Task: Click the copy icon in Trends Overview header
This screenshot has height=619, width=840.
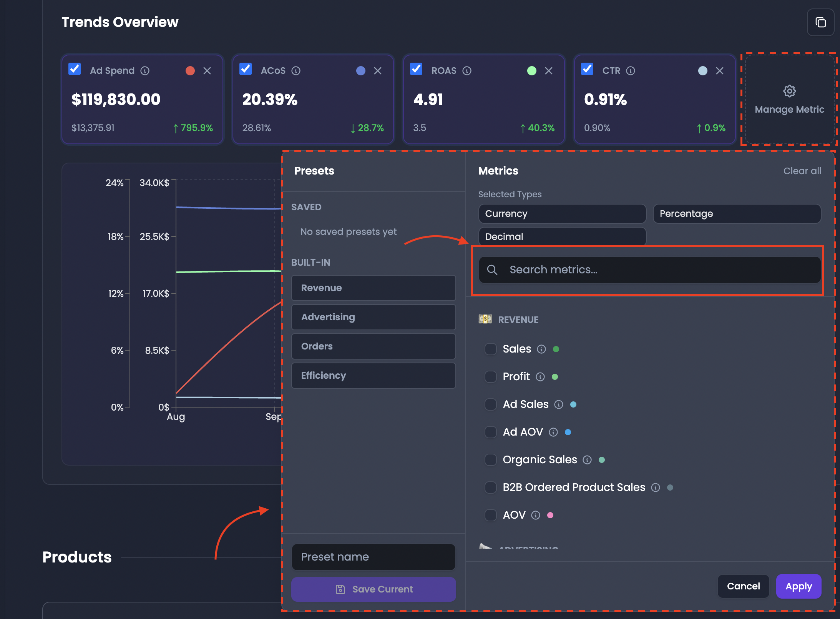Action: point(820,22)
